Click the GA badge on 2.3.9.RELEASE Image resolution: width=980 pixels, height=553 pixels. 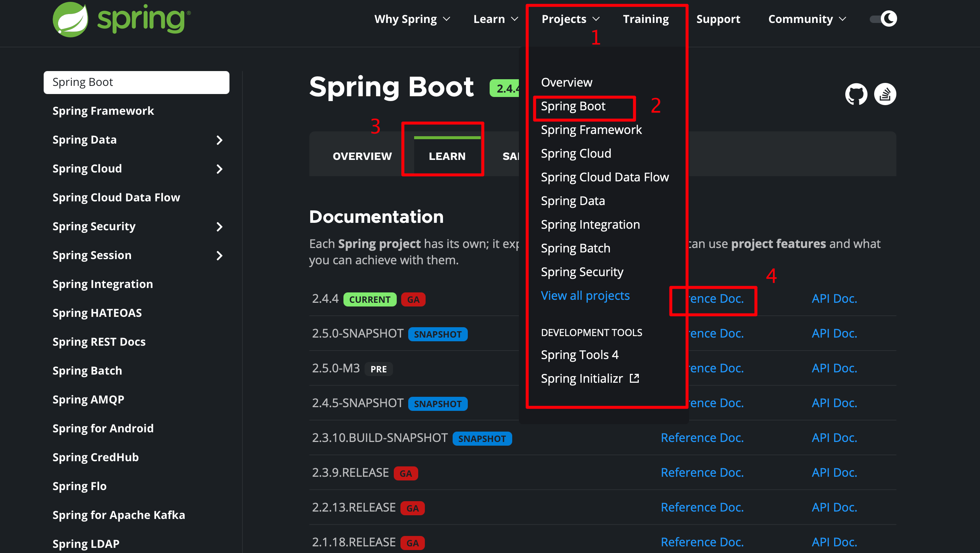coord(406,473)
